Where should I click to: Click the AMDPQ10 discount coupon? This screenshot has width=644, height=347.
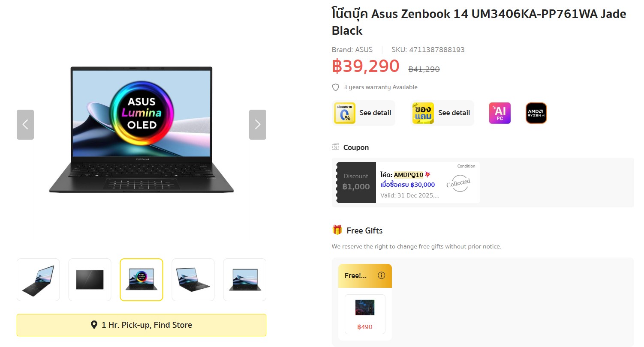(407, 182)
